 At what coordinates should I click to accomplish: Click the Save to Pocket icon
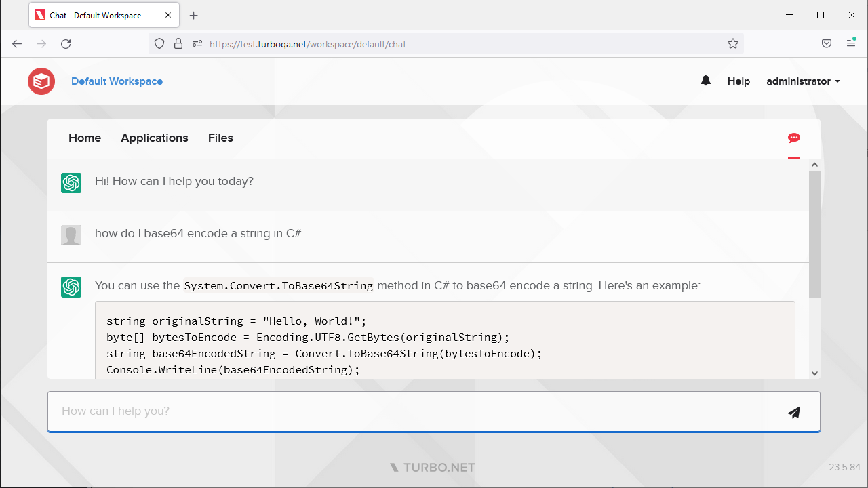827,44
